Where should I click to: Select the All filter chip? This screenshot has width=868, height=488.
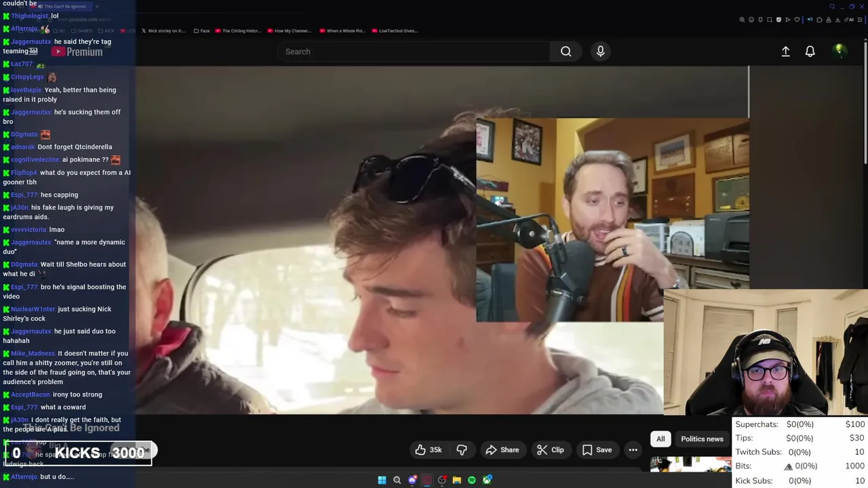(x=660, y=439)
